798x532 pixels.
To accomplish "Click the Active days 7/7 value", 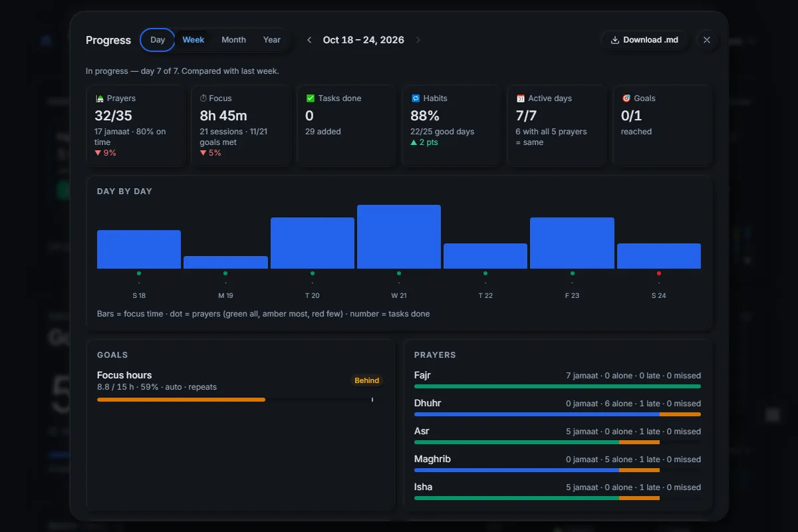I will click(x=527, y=116).
